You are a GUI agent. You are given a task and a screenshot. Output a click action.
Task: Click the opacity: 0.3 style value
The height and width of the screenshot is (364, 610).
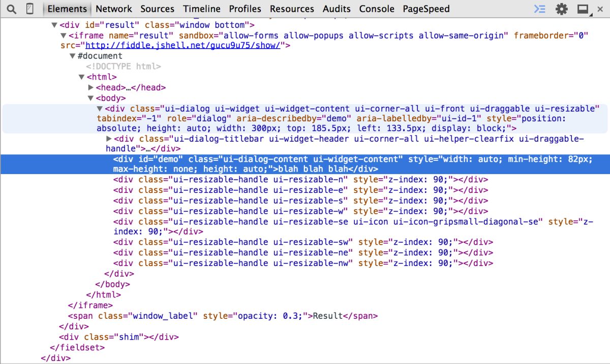tap(270, 316)
